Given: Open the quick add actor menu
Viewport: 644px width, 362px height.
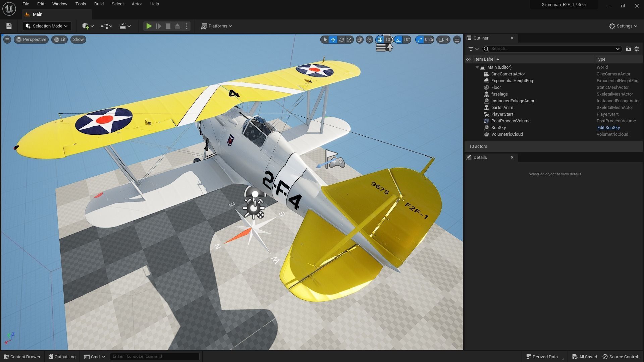Looking at the screenshot, I should [88, 26].
